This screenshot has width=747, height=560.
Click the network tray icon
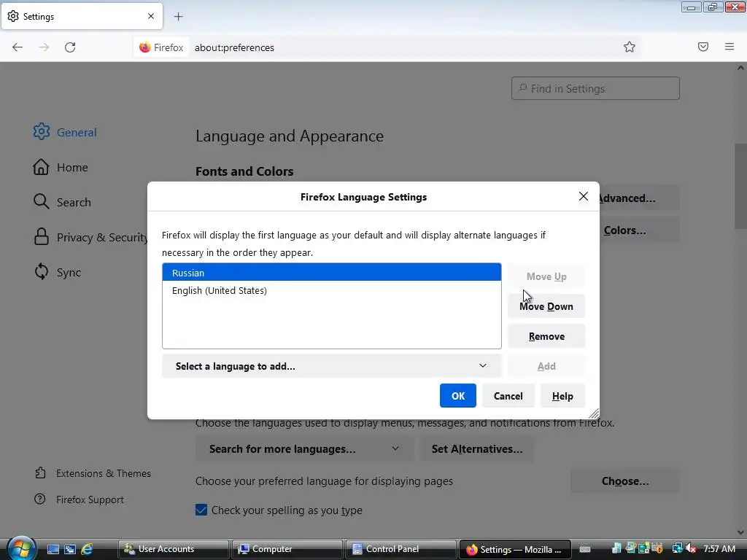point(677,548)
